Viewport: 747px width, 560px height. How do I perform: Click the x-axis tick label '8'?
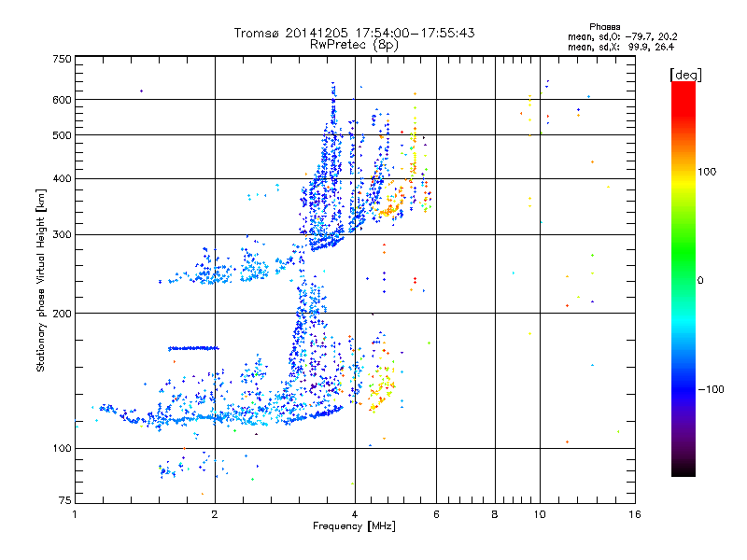495,514
